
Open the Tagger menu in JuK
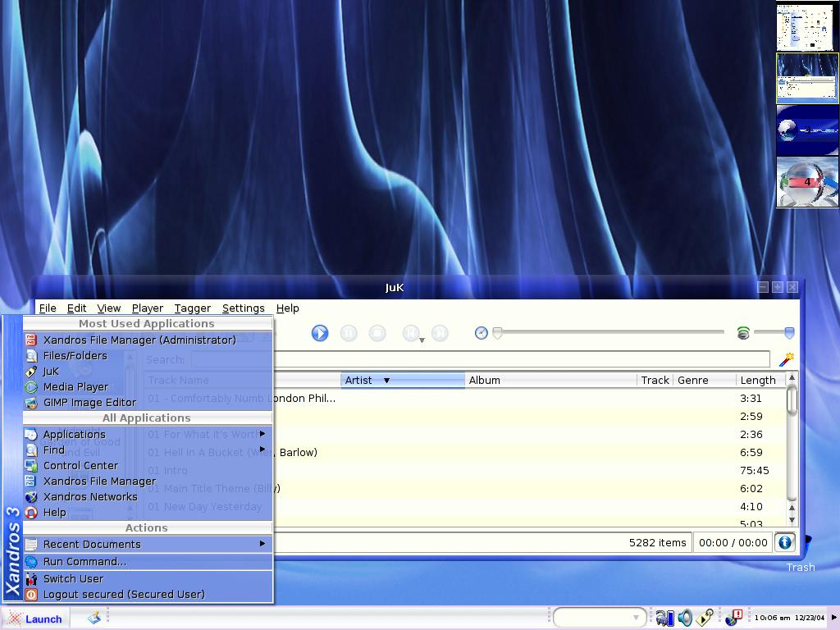coord(192,308)
